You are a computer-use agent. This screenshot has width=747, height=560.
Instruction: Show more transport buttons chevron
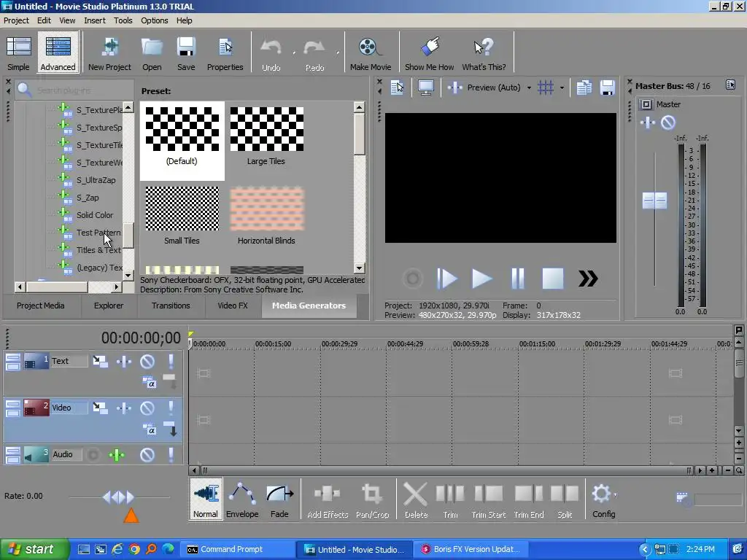(588, 279)
